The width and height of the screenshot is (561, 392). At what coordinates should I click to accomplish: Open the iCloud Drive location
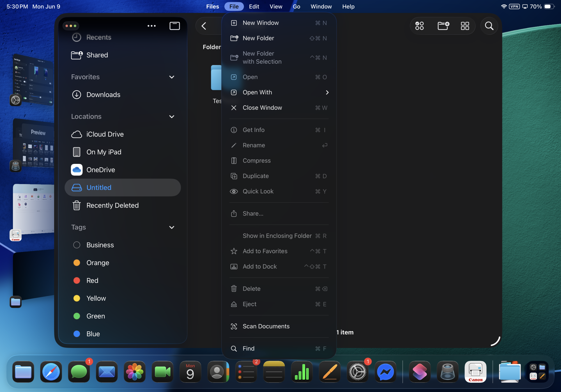[x=105, y=134]
